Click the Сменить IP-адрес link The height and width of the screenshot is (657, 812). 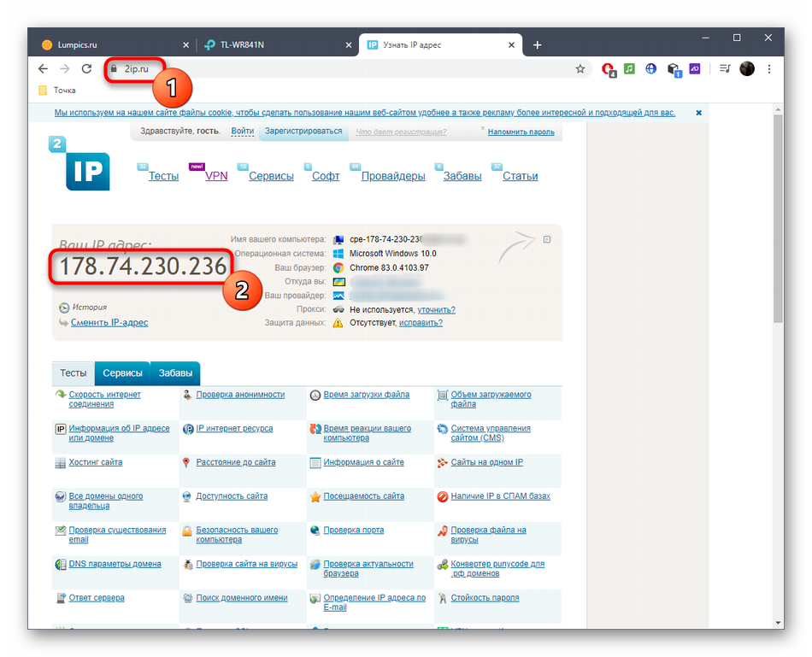[x=109, y=323]
